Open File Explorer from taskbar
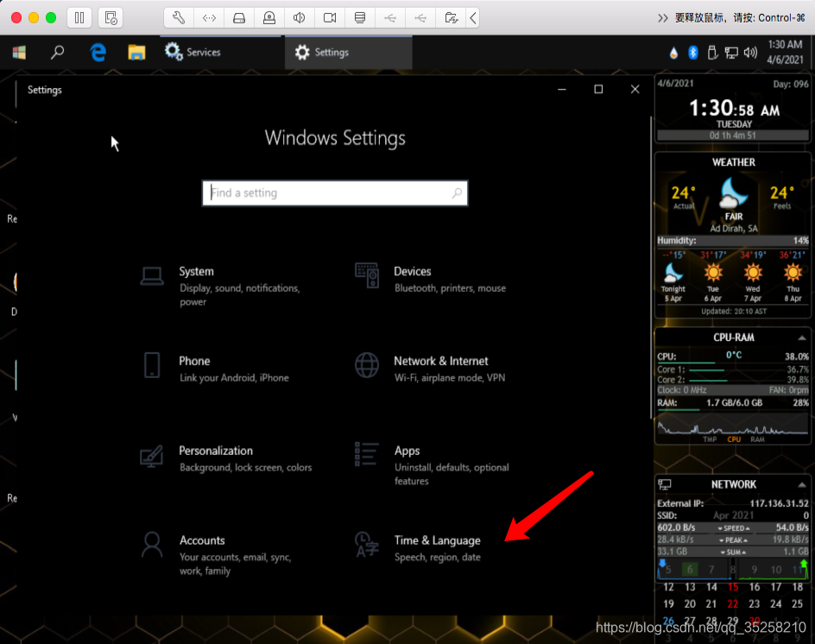Screen dimensions: 815x644 tap(136, 52)
